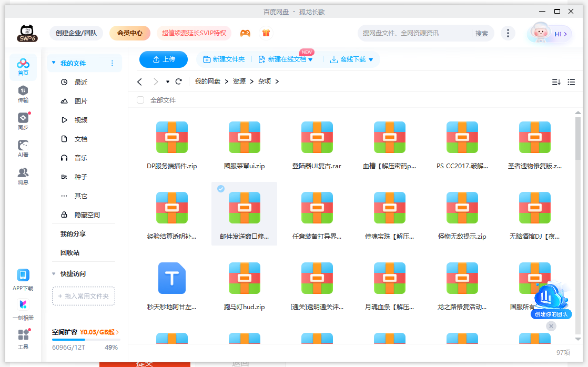Open the 传输 transfer panel icon
The width and height of the screenshot is (588, 367).
[23, 94]
